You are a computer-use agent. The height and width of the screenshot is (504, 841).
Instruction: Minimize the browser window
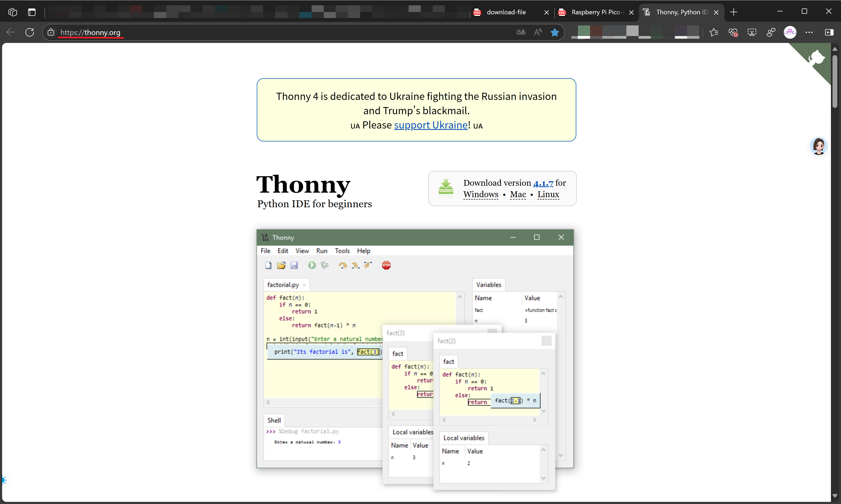point(780,12)
